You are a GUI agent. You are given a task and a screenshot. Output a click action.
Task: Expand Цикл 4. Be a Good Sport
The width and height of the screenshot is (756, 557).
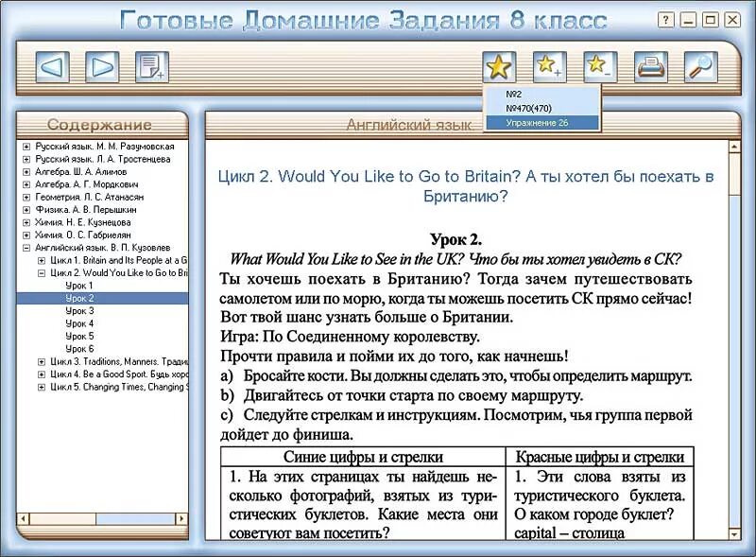click(x=42, y=374)
